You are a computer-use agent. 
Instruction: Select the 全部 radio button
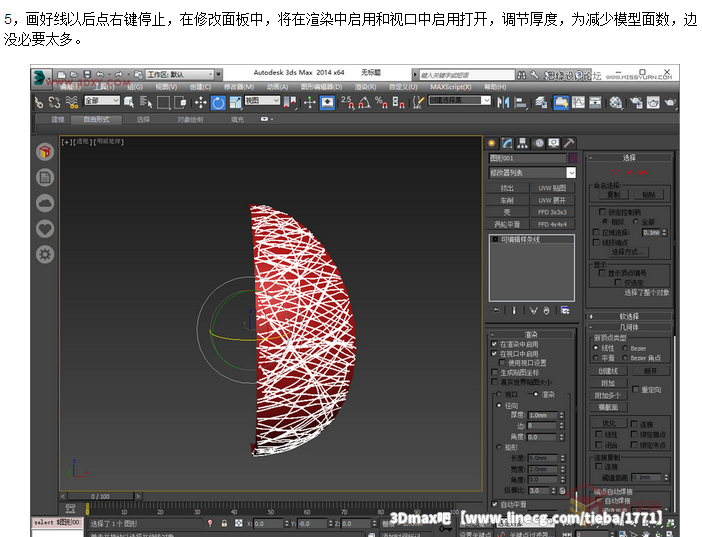tap(634, 222)
